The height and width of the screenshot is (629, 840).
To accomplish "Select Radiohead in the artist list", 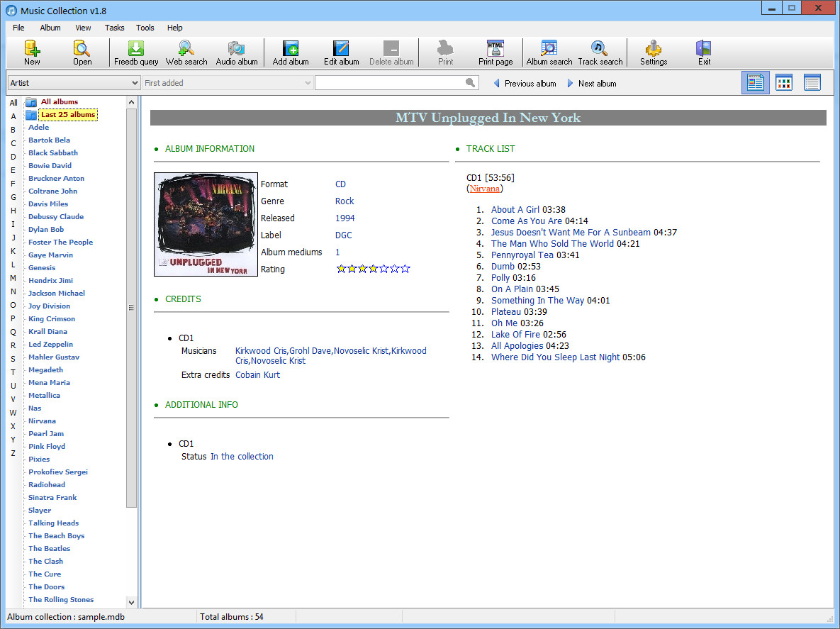I will [47, 485].
